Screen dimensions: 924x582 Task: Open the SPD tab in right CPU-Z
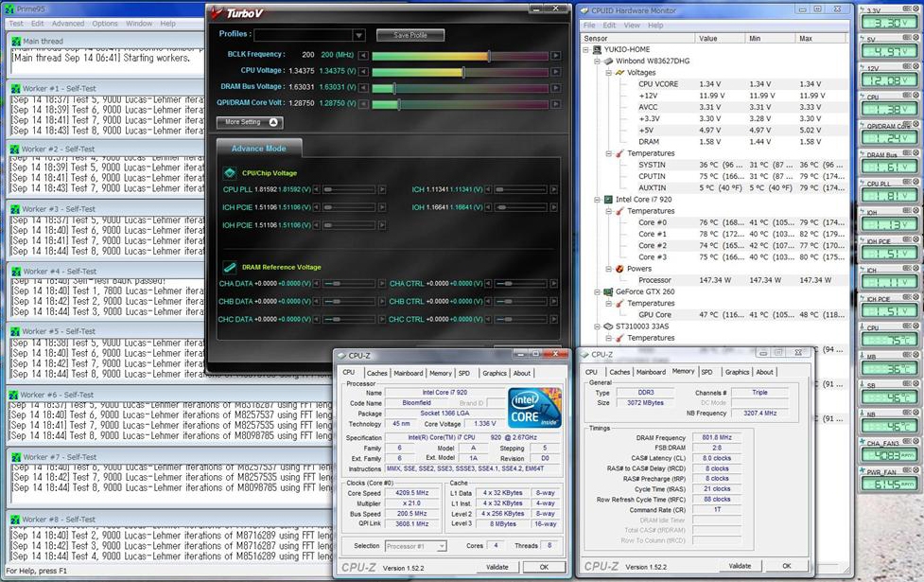[706, 372]
